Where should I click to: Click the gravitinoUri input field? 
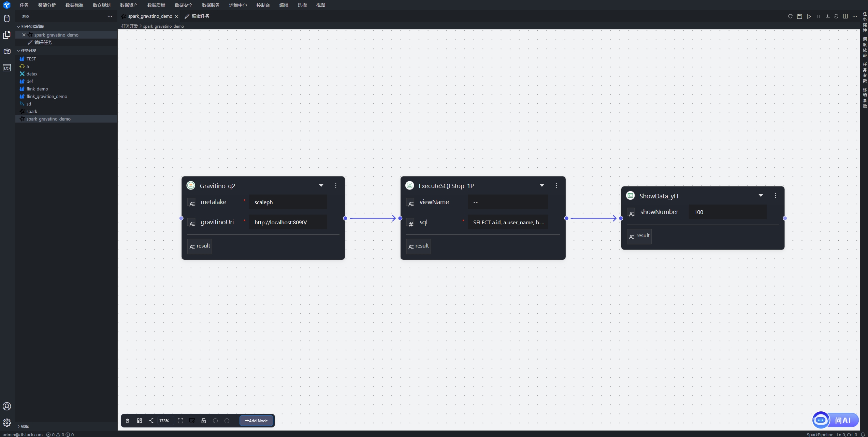click(x=288, y=222)
